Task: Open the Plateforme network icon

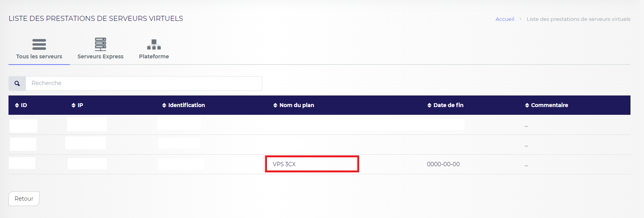Action: pos(154,44)
